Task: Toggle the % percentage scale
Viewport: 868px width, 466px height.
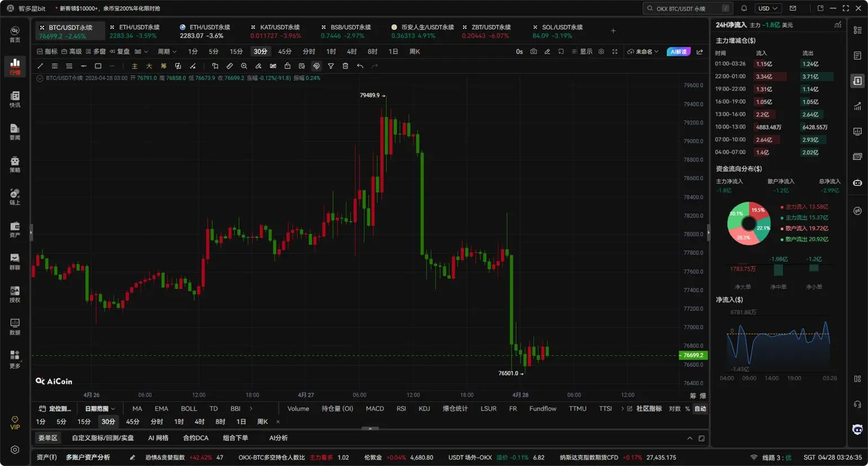Action: [687, 409]
